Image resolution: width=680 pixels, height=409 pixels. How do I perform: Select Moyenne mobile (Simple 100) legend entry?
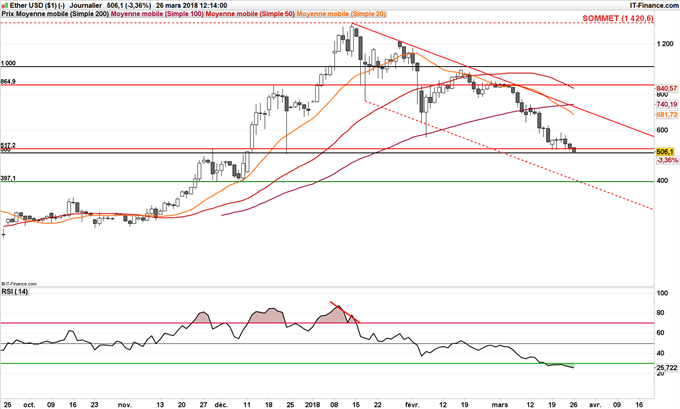pos(158,14)
